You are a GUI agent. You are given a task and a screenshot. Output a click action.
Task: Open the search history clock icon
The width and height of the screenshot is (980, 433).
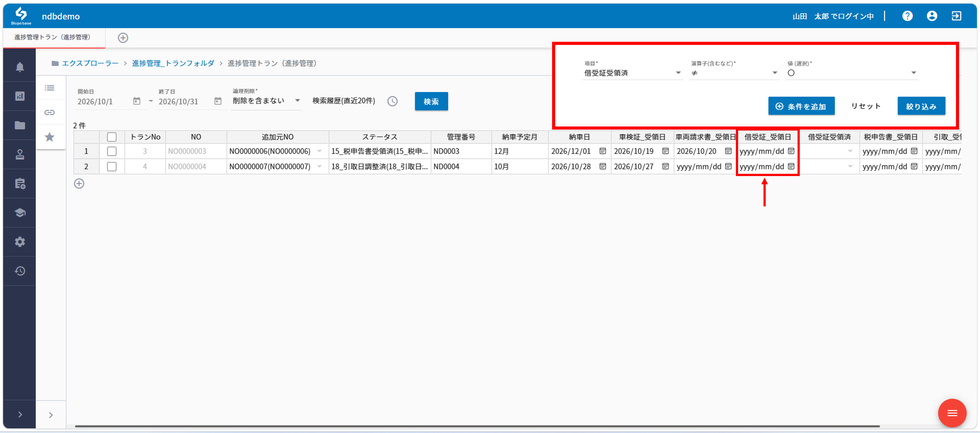tap(392, 101)
